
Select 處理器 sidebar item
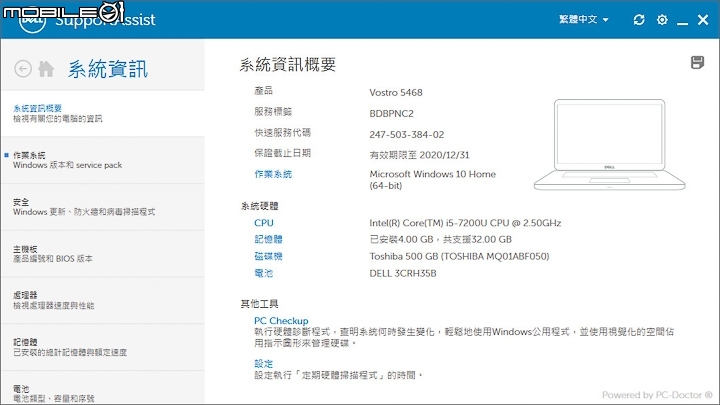[103, 301]
